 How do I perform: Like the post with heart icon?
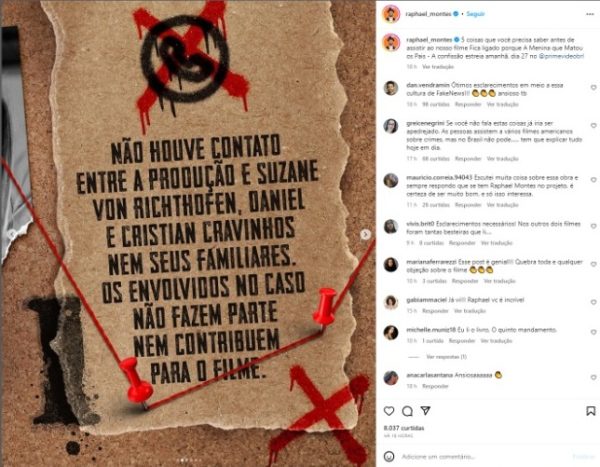pyautogui.click(x=389, y=411)
